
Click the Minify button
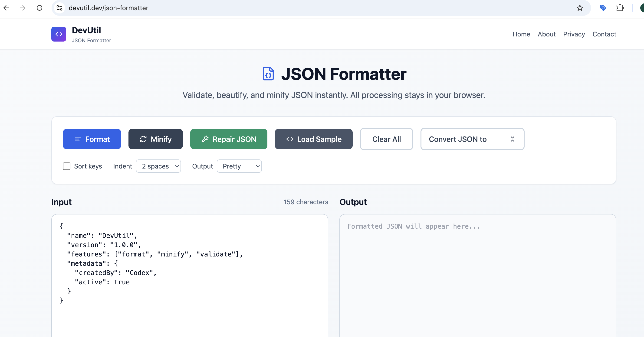(155, 139)
